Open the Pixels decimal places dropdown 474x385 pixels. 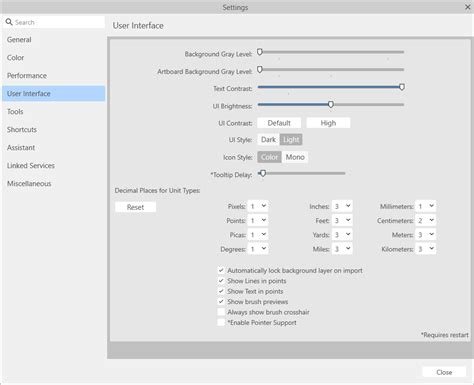[x=258, y=206]
